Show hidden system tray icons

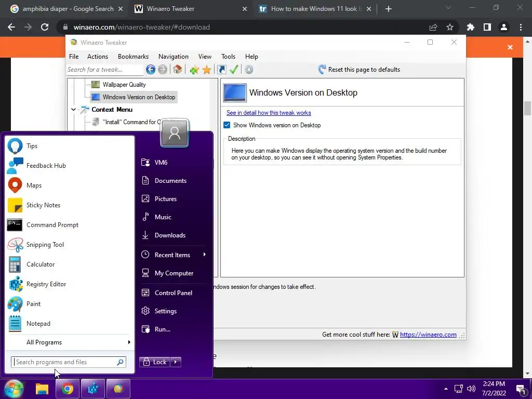pyautogui.click(x=446, y=389)
